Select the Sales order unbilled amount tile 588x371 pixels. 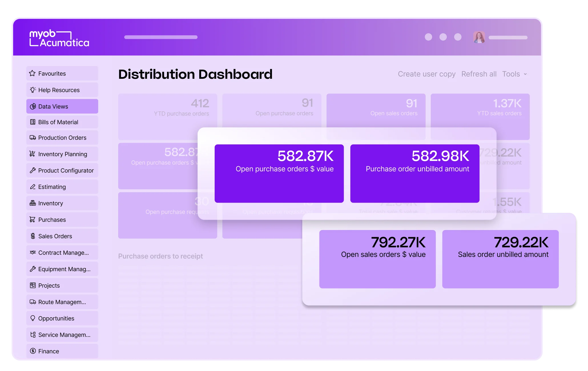coord(500,259)
